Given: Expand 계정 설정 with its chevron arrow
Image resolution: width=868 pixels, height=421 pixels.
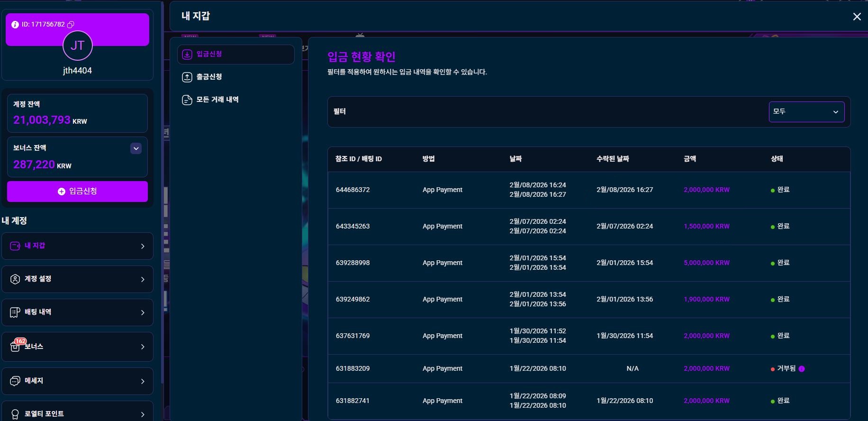Looking at the screenshot, I should pyautogui.click(x=143, y=280).
